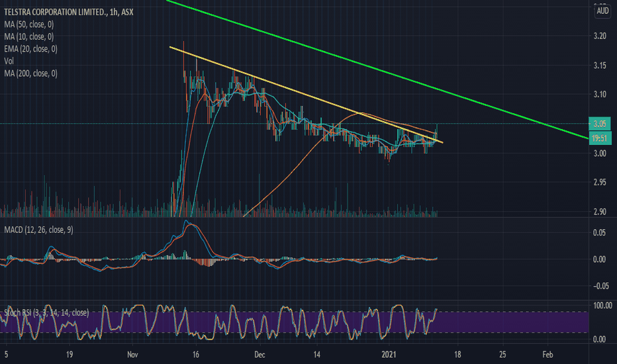The width and height of the screenshot is (617, 364).
Task: Click the 14 date on time axis
Action: pyautogui.click(x=317, y=355)
